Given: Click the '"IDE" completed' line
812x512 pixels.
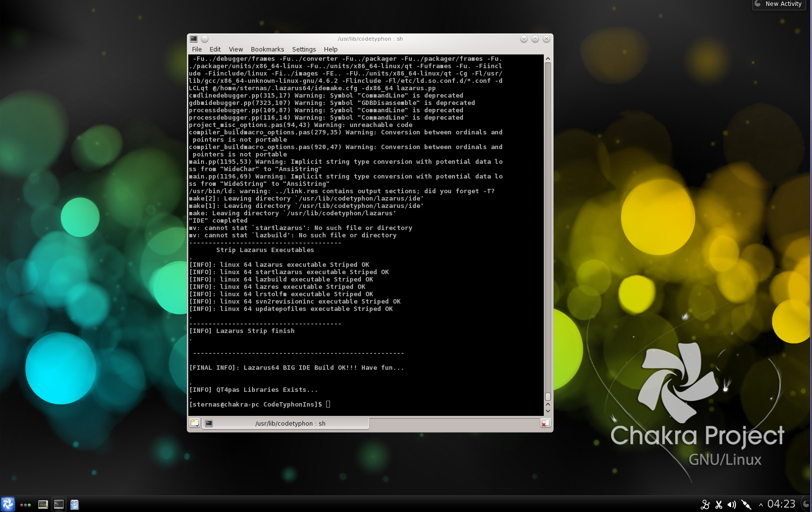Looking at the screenshot, I should [x=218, y=220].
